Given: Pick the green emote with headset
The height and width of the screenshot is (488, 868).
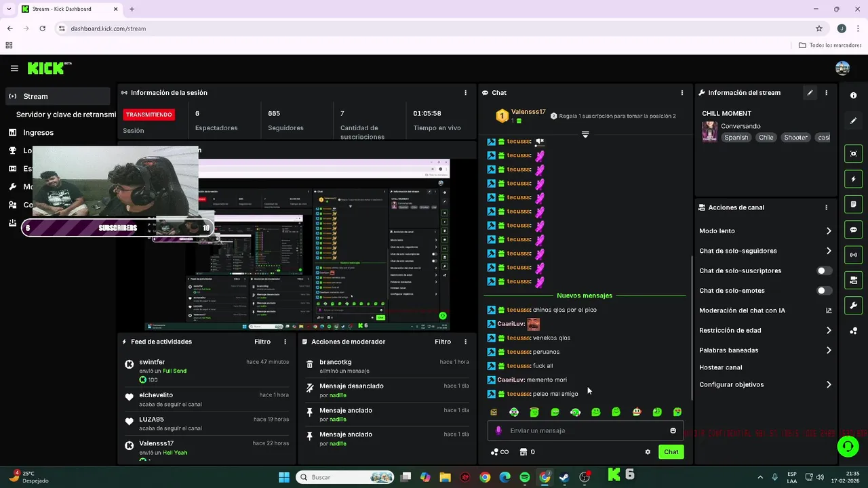Looking at the screenshot, I should (x=575, y=412).
